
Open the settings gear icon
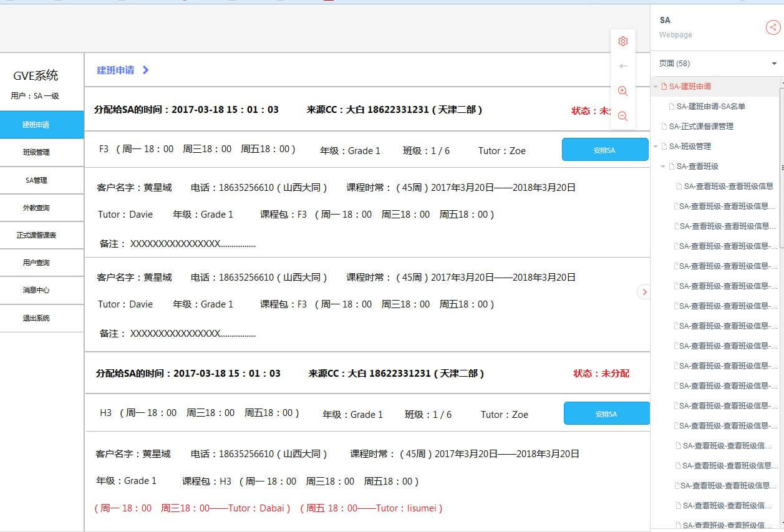pos(622,42)
